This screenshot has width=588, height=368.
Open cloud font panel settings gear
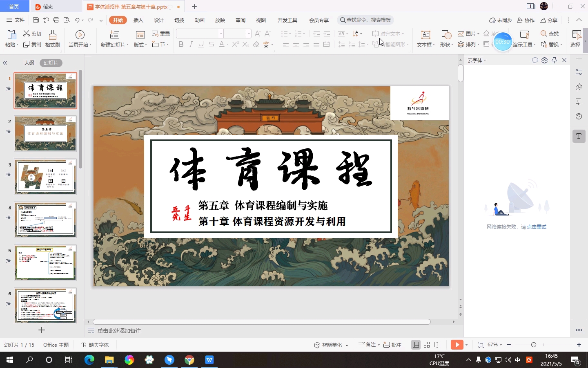(x=544, y=60)
